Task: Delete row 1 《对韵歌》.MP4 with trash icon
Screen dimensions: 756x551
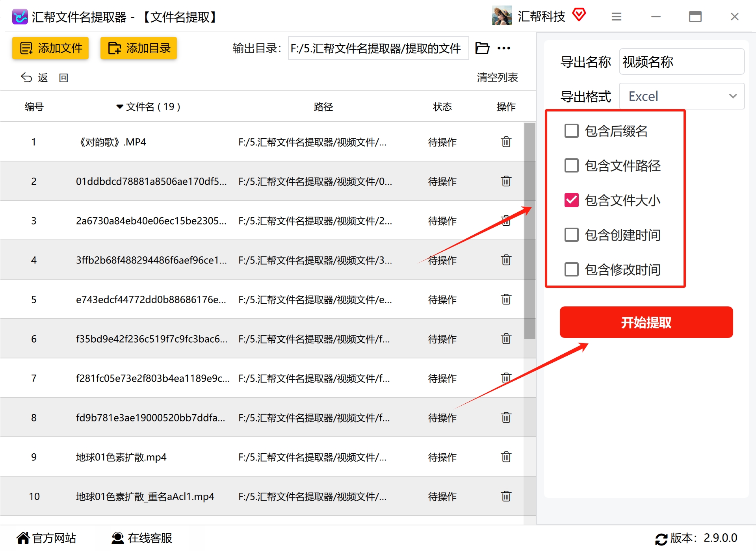Action: pyautogui.click(x=506, y=142)
